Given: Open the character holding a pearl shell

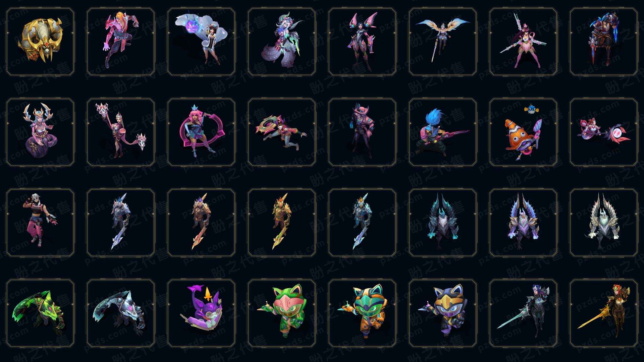Looking at the screenshot, I should point(201,42).
